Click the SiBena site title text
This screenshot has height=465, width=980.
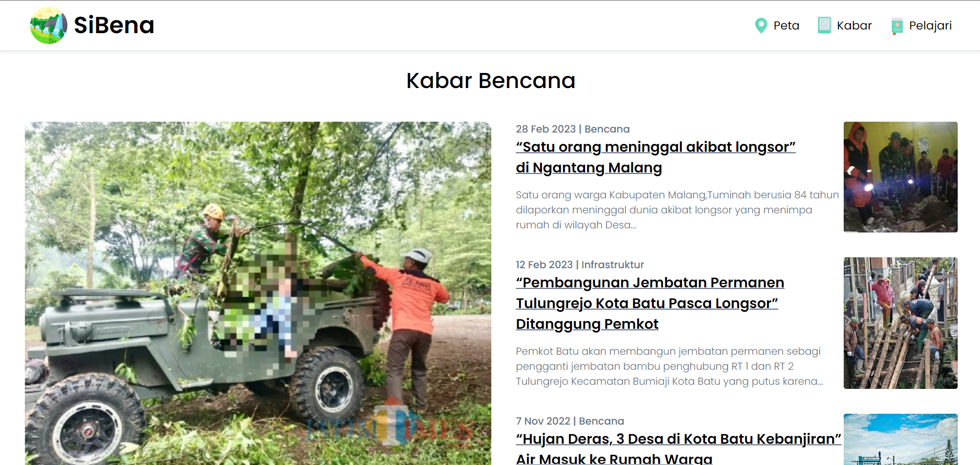point(114,25)
